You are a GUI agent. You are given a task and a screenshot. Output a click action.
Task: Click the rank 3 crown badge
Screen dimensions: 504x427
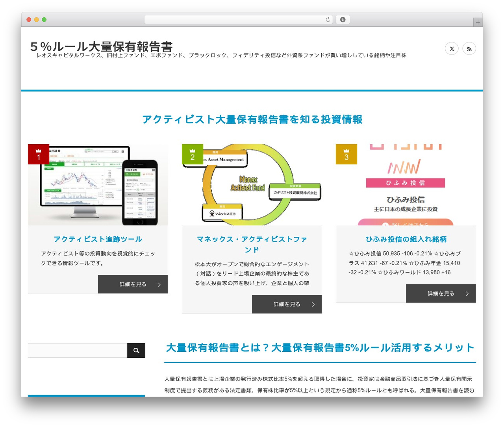click(x=346, y=154)
